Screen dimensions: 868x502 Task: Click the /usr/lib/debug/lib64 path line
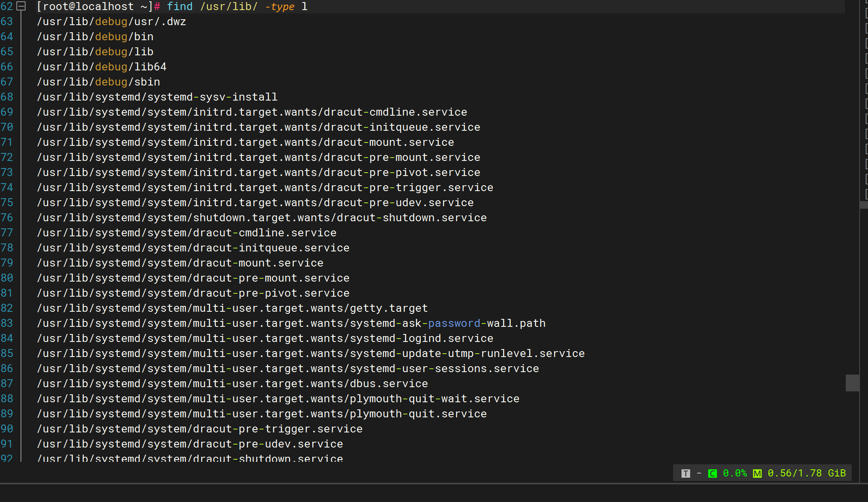tap(102, 67)
